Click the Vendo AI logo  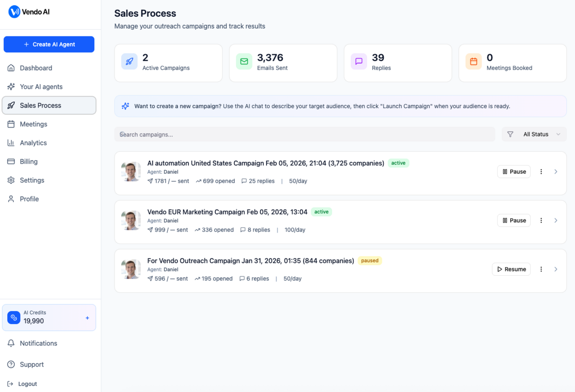29,11
